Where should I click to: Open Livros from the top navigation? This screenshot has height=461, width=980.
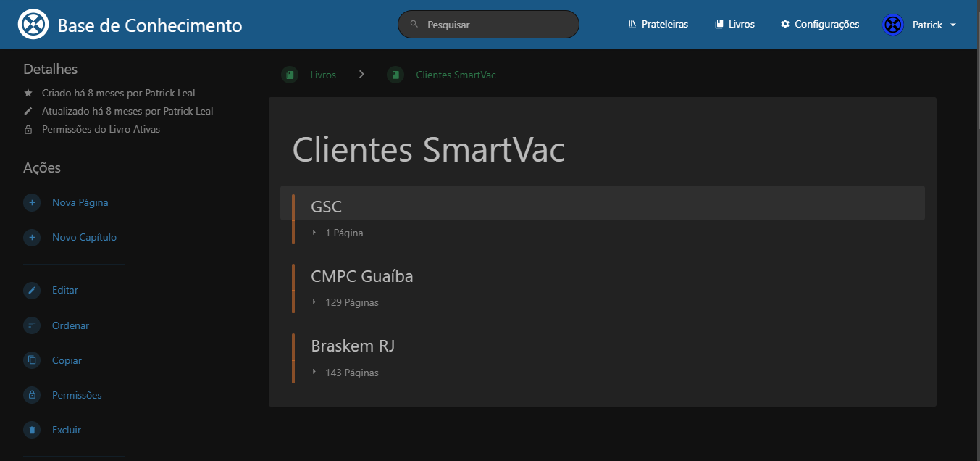pos(734,25)
